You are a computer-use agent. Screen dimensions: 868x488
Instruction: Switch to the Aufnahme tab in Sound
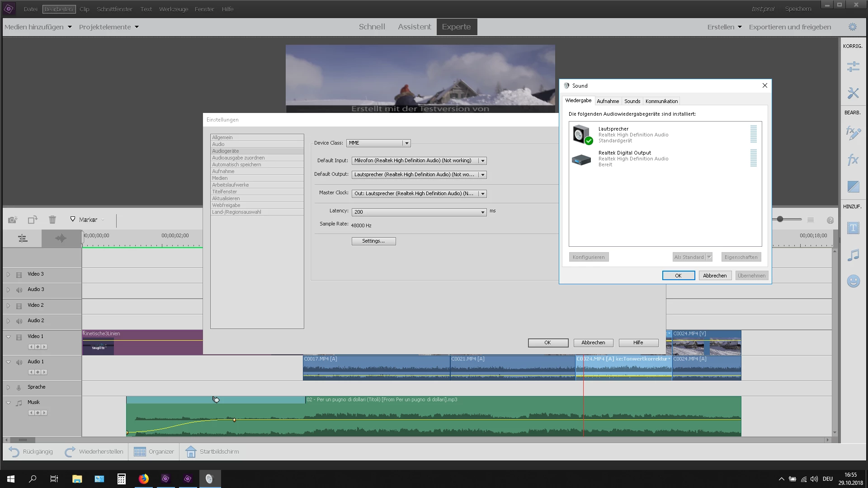[608, 101]
